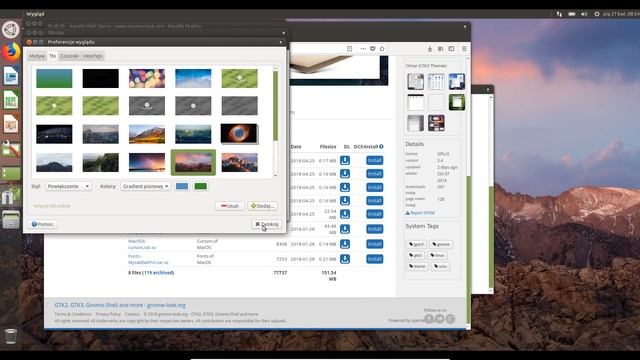Download the 0.21 MB fonts file

345,259
